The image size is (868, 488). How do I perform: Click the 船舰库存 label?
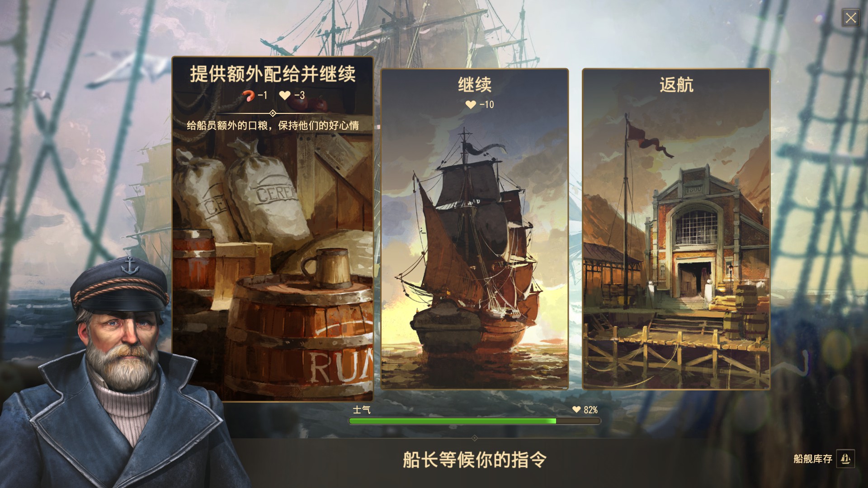[812, 459]
